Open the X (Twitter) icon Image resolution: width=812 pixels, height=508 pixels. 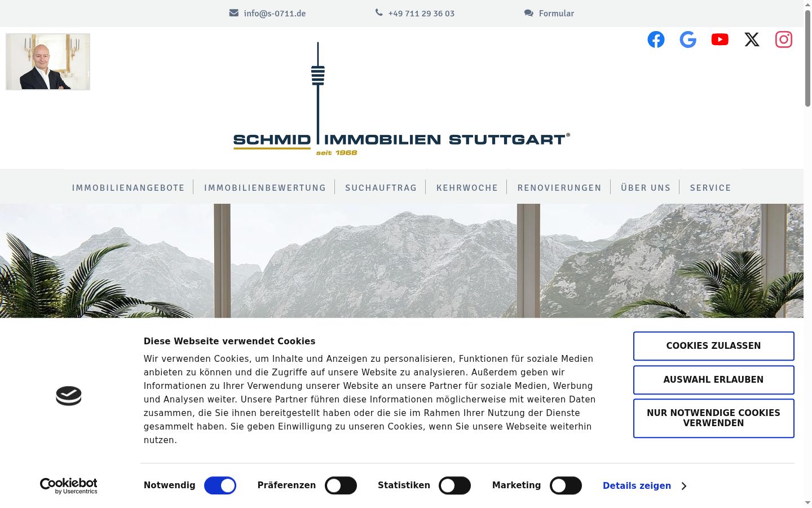coord(752,40)
